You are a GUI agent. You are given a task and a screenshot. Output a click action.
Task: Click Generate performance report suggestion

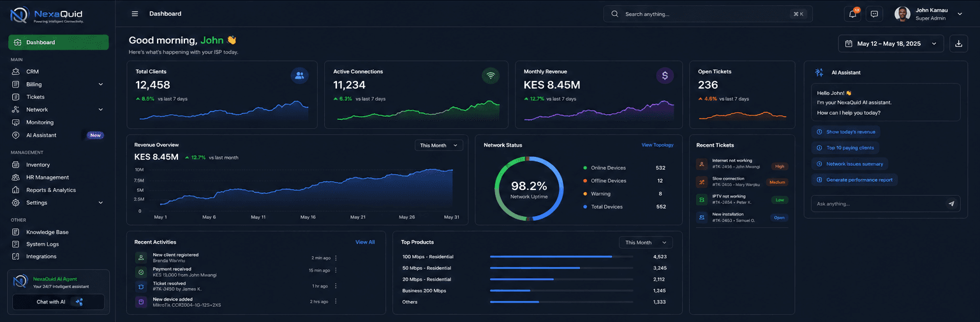click(855, 180)
